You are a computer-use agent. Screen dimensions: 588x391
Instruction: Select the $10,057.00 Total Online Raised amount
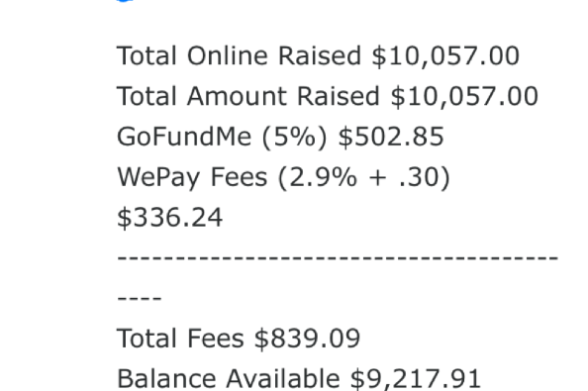click(x=445, y=56)
